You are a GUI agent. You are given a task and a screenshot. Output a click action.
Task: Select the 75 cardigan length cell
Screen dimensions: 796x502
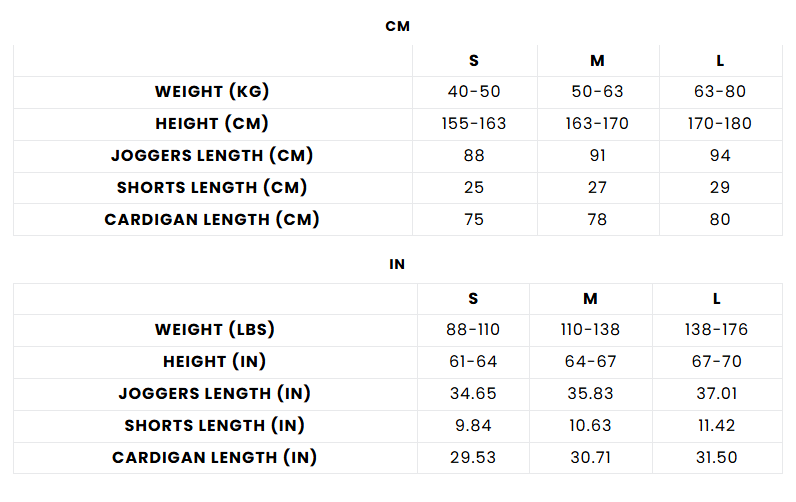(474, 220)
